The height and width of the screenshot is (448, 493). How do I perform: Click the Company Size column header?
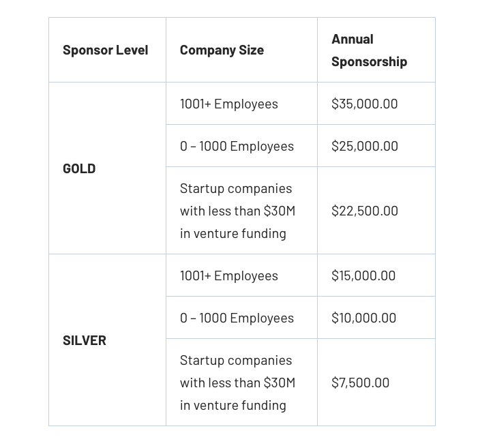pyautogui.click(x=222, y=50)
